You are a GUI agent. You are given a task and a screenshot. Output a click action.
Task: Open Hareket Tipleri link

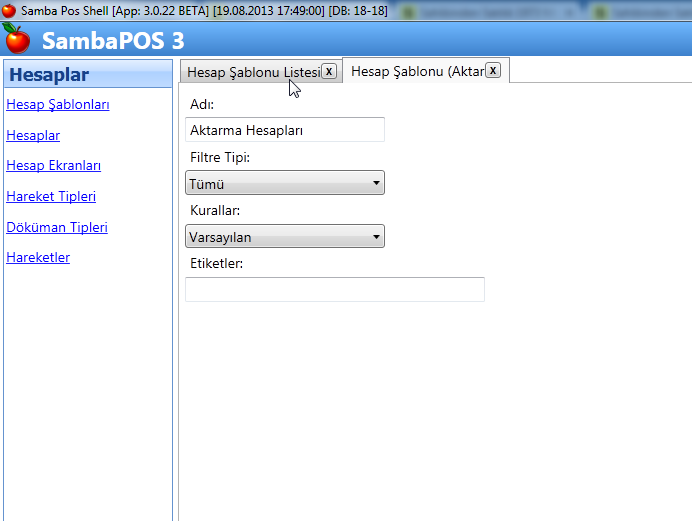51,196
